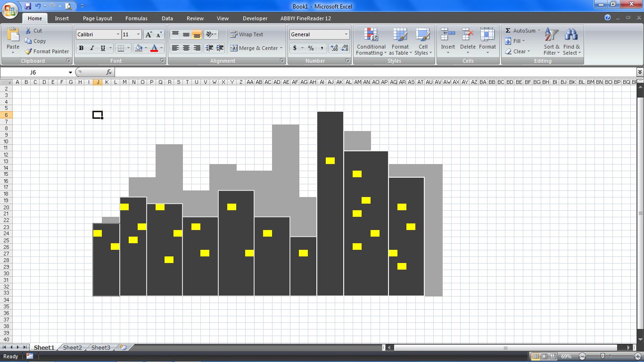Viewport: 644px width, 362px height.
Task: Toggle Bottom Align for cells
Action: 197,34
